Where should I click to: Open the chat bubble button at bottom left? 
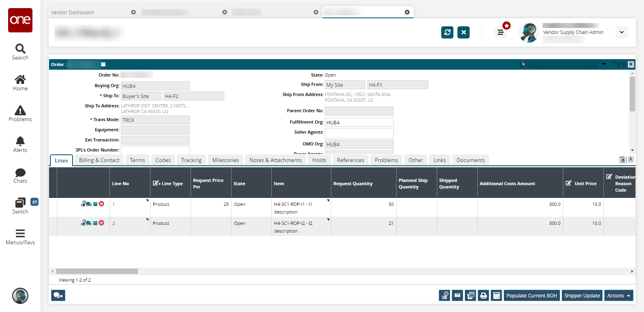click(58, 295)
